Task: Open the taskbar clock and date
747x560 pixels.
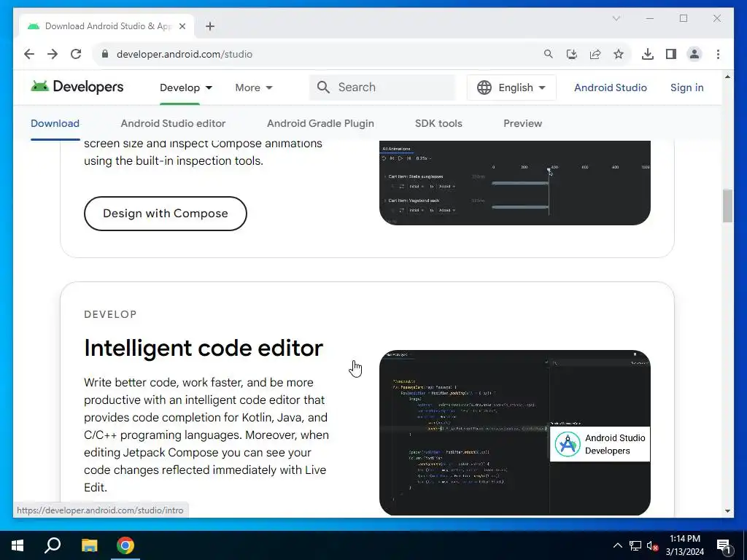Action: coord(684,545)
